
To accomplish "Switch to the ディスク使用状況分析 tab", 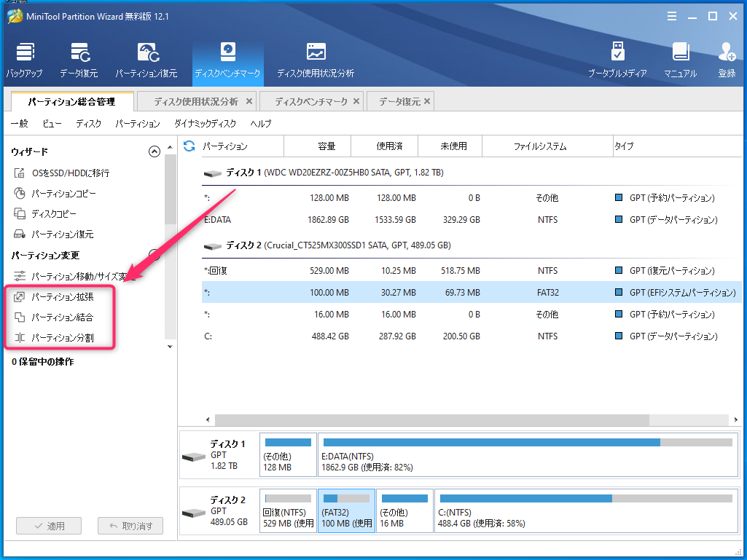I will pos(195,102).
